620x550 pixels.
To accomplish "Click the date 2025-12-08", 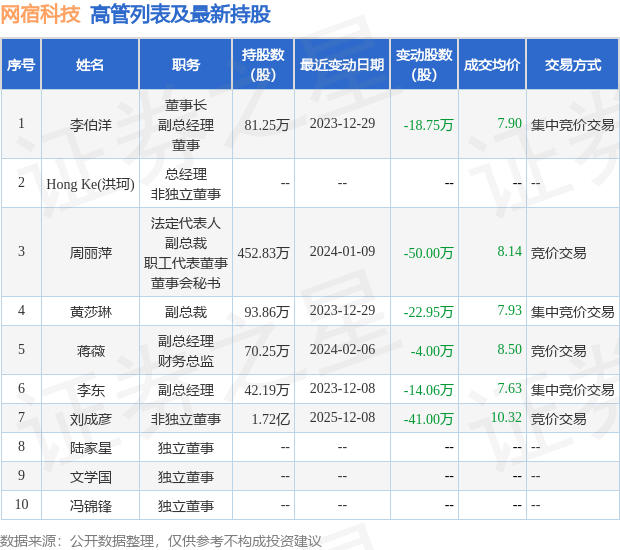I will 342,418.
